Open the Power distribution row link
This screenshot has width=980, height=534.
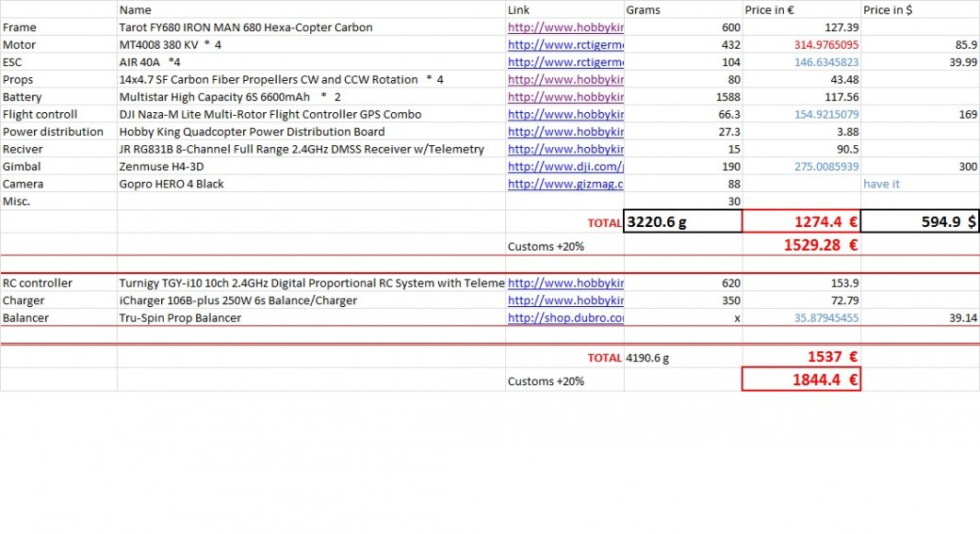coord(565,133)
